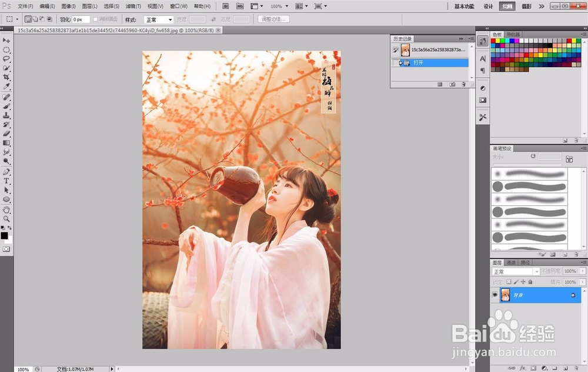Select the Path Selection tool

6,190
